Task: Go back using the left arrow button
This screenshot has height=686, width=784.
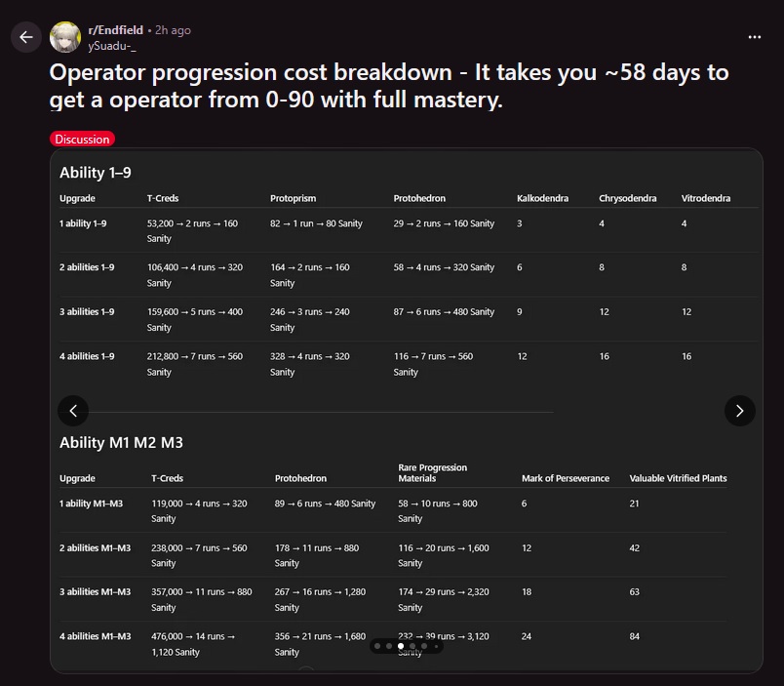Action: [26, 37]
